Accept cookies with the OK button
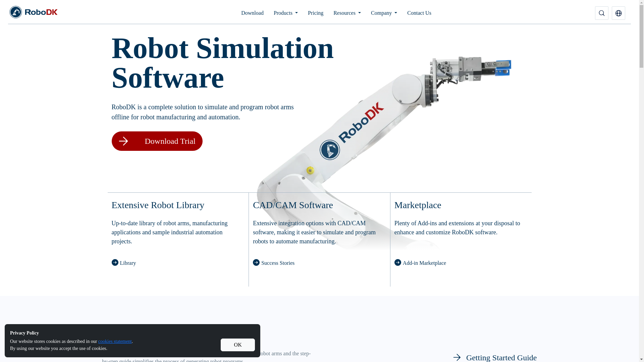644x362 pixels. [x=237, y=345]
